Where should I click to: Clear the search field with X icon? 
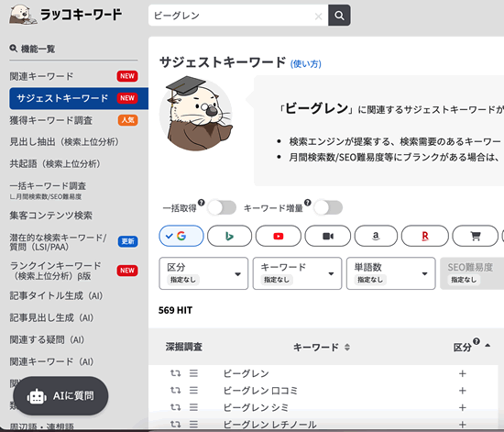click(x=318, y=17)
